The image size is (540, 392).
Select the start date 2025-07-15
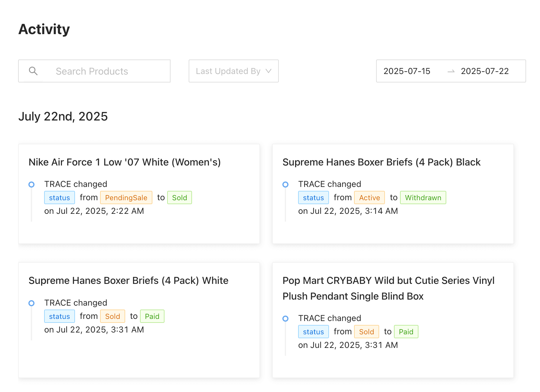click(x=407, y=71)
